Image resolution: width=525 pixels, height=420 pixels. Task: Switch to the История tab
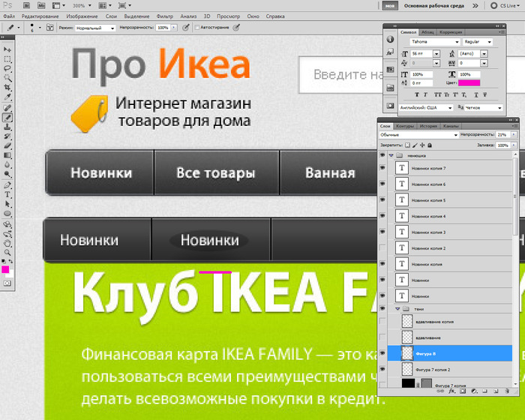click(x=428, y=126)
